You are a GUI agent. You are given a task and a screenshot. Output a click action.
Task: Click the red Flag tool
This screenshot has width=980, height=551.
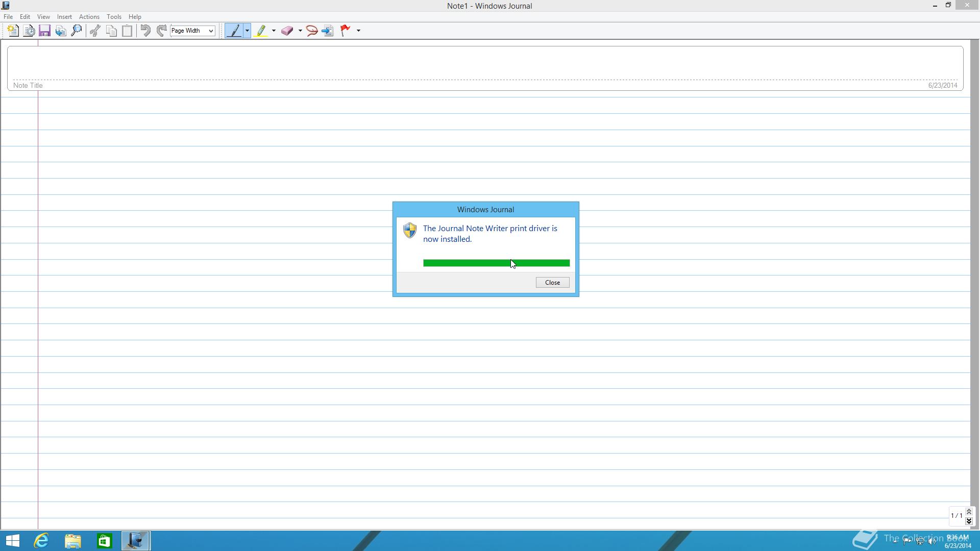[x=346, y=31]
